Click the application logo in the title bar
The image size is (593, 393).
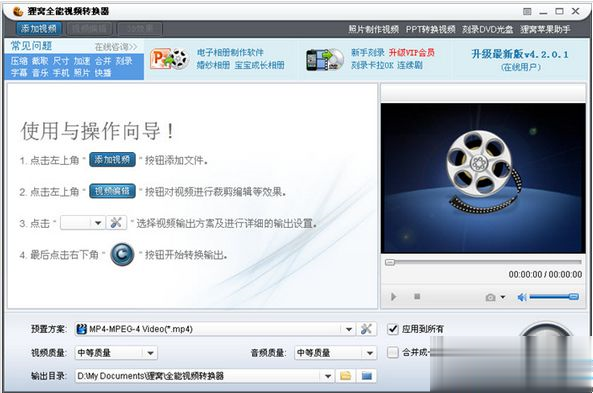click(18, 11)
